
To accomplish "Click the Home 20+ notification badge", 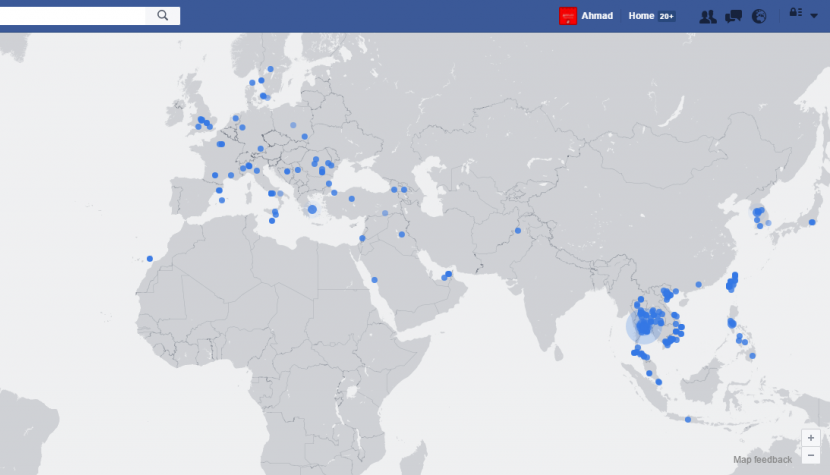I will click(x=666, y=16).
